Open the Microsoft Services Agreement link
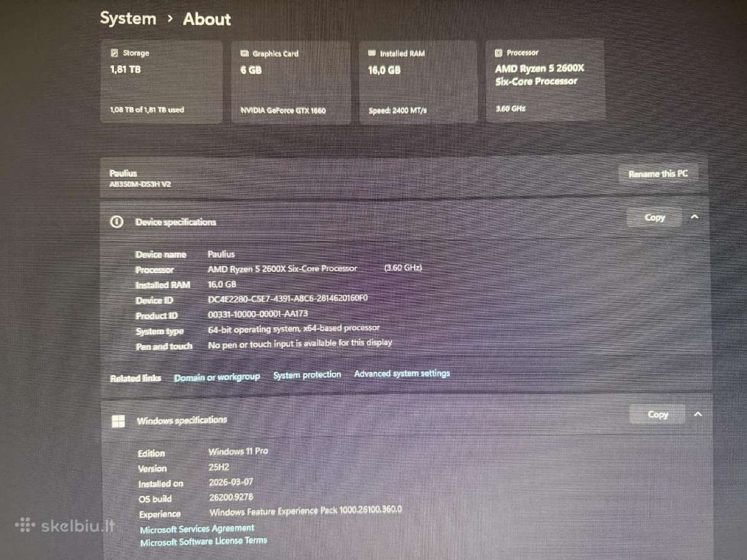 [x=197, y=529]
